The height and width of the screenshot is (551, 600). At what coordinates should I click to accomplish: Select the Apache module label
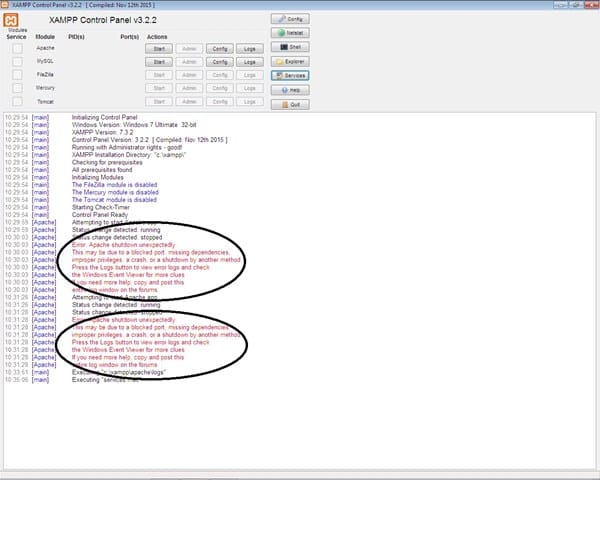pyautogui.click(x=45, y=48)
